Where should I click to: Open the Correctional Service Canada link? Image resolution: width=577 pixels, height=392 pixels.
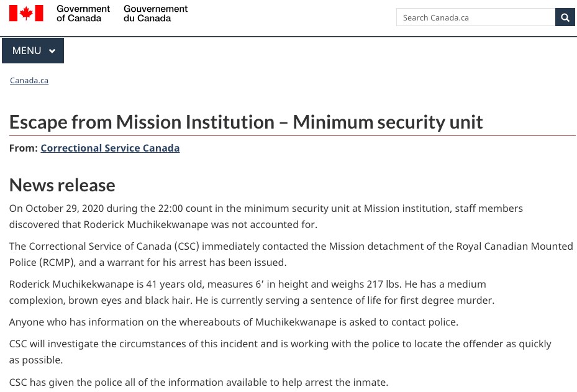(x=110, y=148)
